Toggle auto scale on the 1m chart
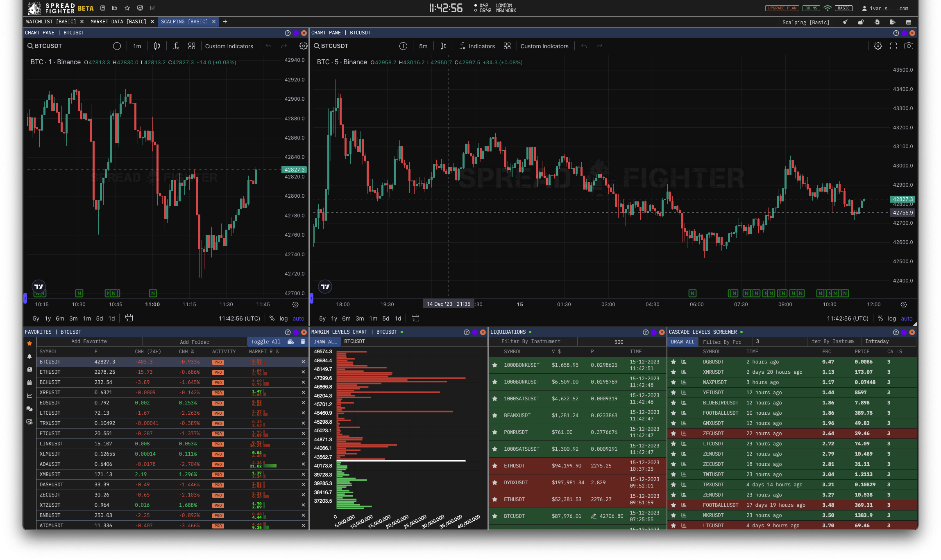The image size is (941, 560). coord(298,318)
